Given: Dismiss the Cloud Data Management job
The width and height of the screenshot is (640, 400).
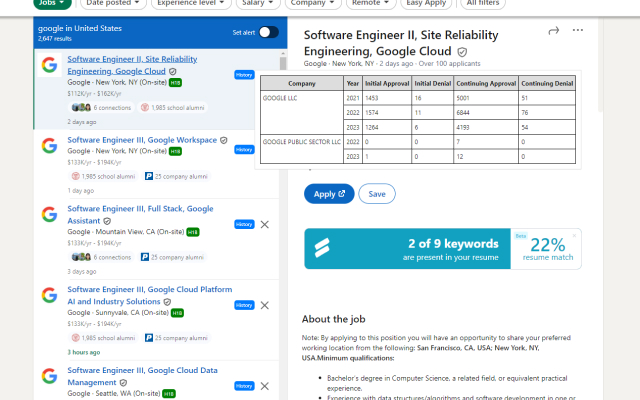Looking at the screenshot, I should [264, 386].
